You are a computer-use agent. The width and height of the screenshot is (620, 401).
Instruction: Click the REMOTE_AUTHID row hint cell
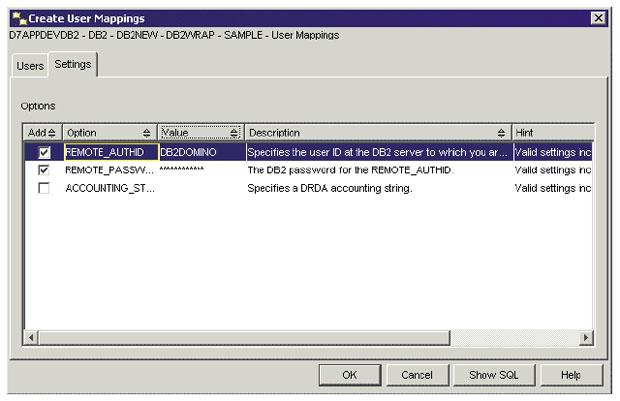click(x=553, y=152)
